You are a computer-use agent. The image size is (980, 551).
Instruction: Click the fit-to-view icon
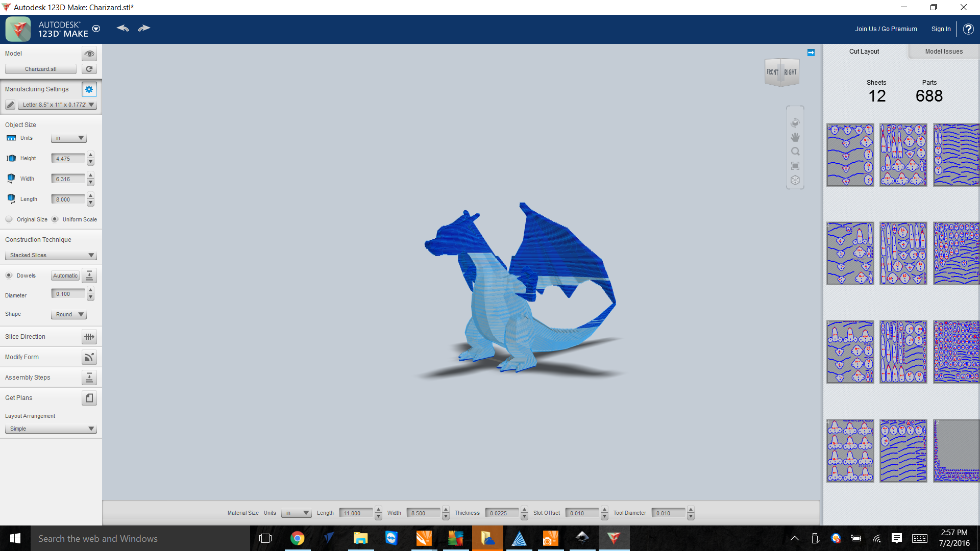(x=795, y=166)
